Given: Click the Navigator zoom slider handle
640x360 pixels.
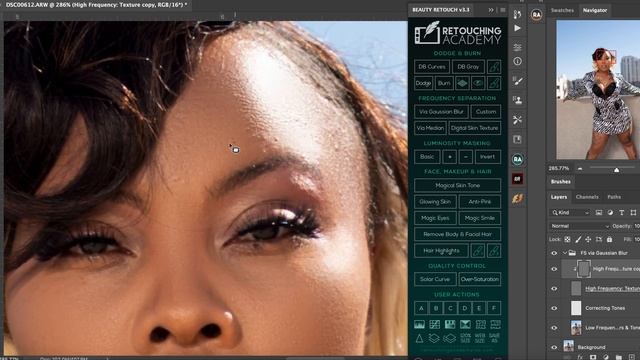Looking at the screenshot, I should 616,169.
